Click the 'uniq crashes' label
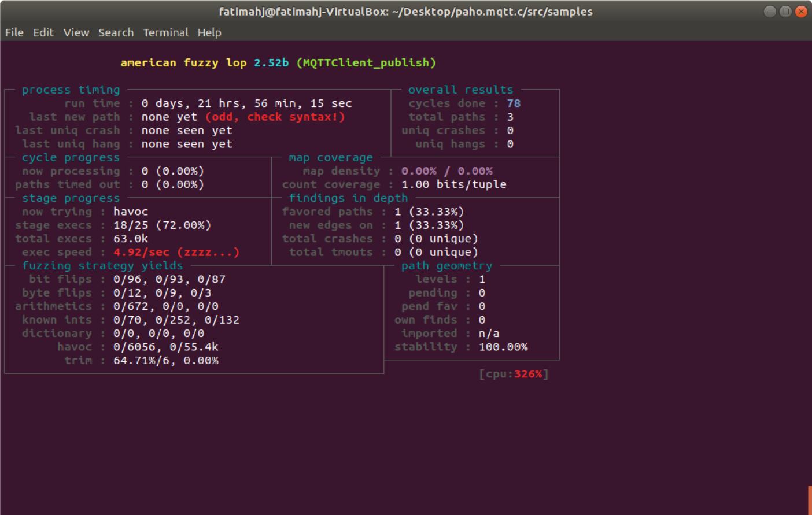 click(443, 131)
